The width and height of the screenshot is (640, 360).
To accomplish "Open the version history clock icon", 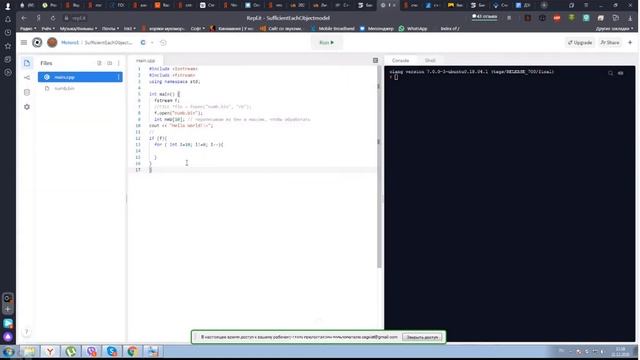I will point(163,42).
